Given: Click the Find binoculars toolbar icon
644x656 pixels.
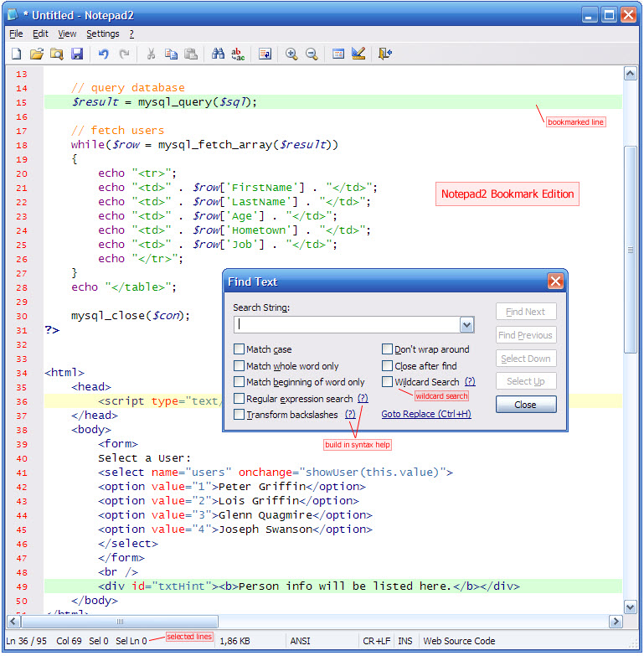Looking at the screenshot, I should coord(218,54).
